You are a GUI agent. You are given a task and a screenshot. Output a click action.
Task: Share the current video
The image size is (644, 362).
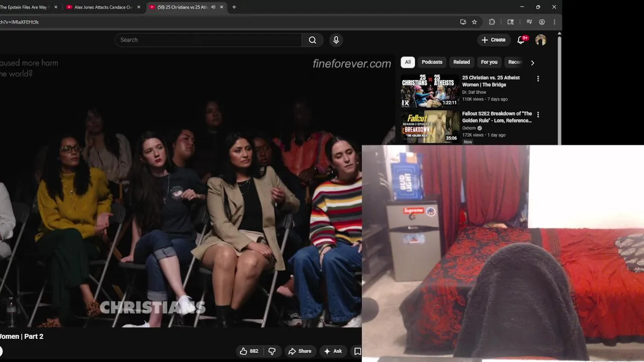[300, 351]
